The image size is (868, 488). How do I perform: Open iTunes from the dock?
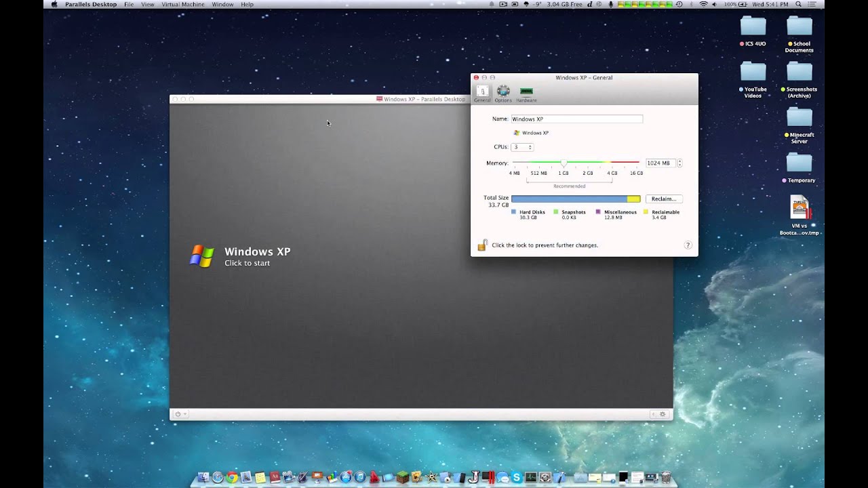(360, 477)
